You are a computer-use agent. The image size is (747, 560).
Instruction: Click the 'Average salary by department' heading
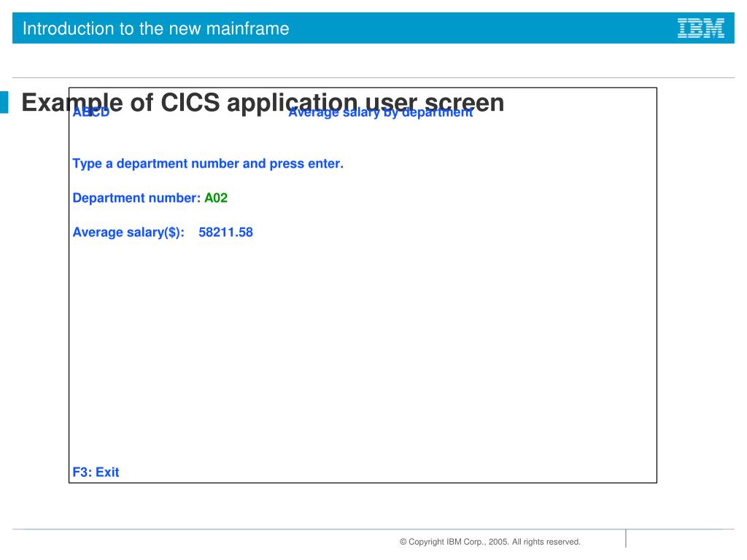coord(381,112)
